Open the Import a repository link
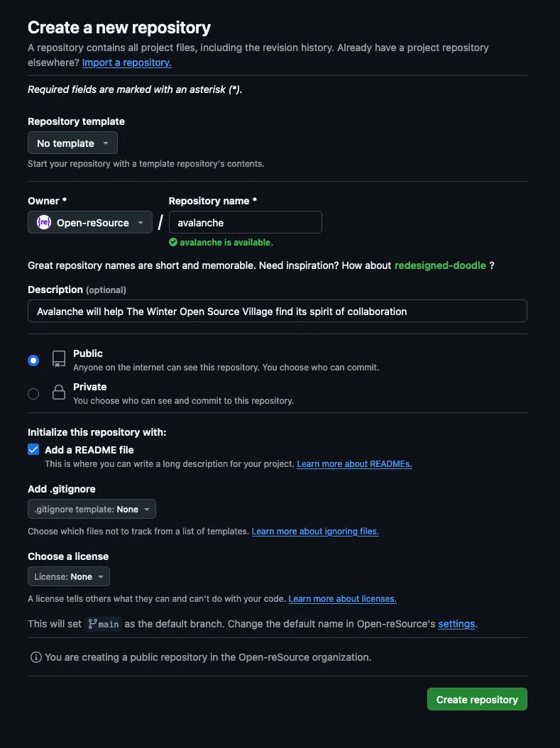The height and width of the screenshot is (748, 560). coord(126,62)
